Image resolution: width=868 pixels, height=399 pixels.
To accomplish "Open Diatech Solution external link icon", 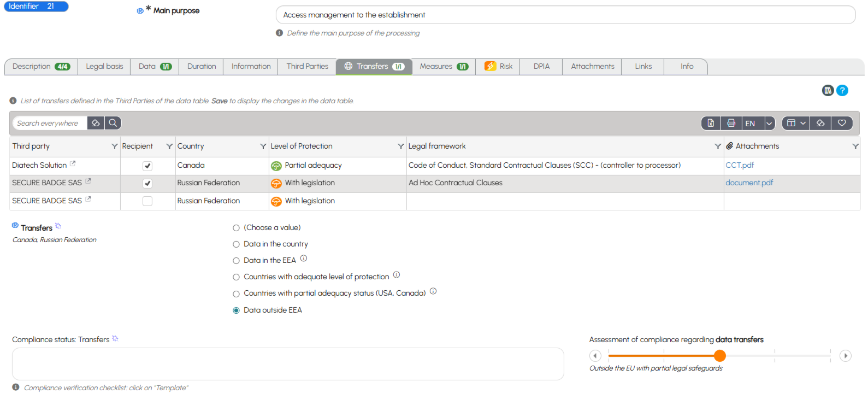I will [x=73, y=164].
